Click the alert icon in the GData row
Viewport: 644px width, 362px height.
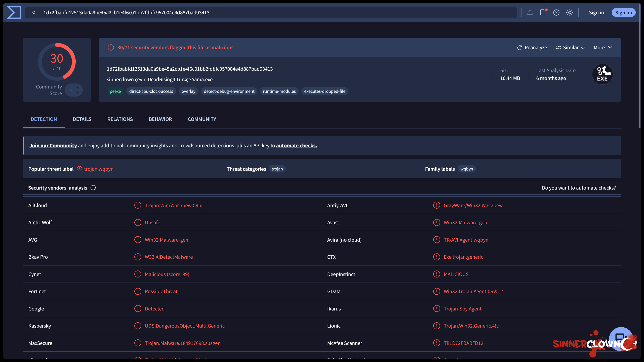point(437,291)
